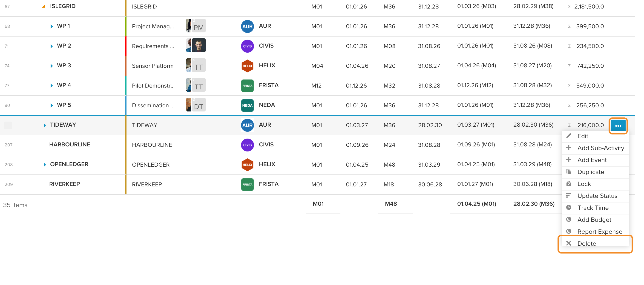The height and width of the screenshot is (285, 644).
Task: Click the NEDA logo on WP 5 row
Action: [x=247, y=105]
